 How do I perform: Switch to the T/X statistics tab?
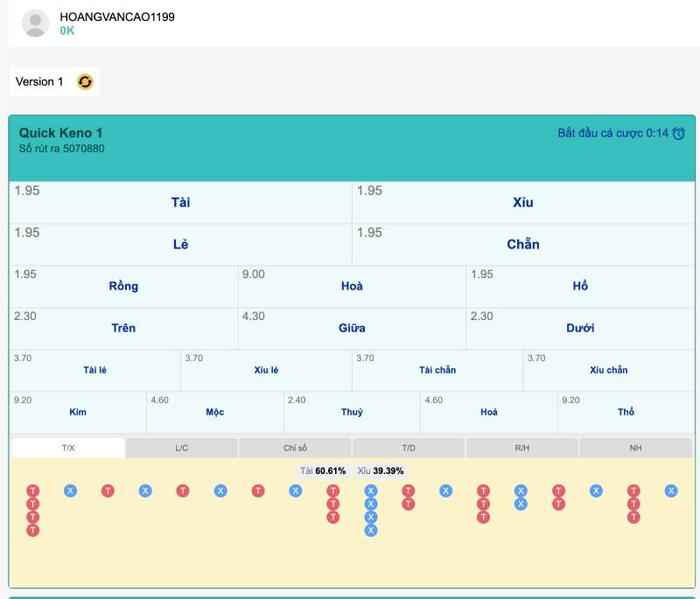coord(68,448)
